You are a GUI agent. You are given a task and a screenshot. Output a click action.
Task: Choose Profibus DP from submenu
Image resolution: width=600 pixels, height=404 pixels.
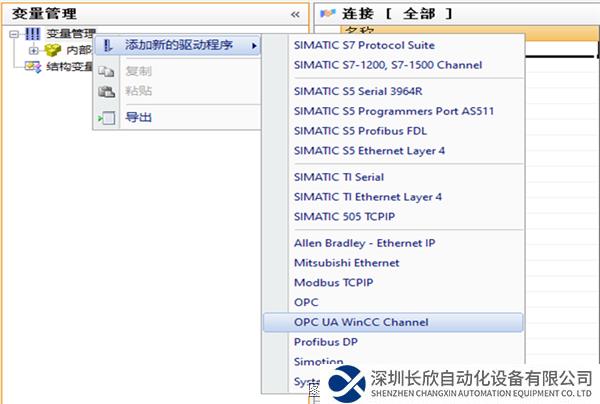325,342
